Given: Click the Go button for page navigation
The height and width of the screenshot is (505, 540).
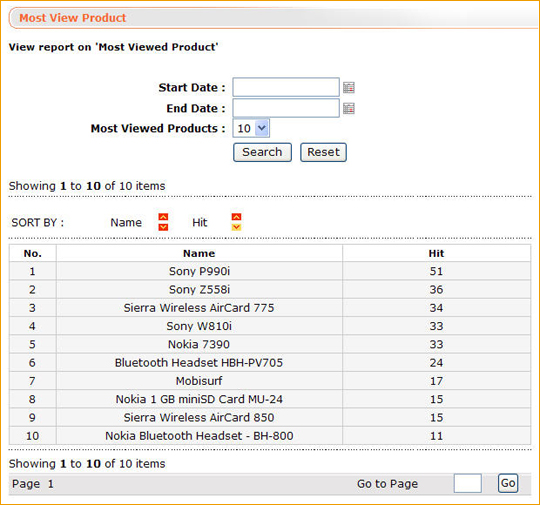Looking at the screenshot, I should (x=508, y=483).
